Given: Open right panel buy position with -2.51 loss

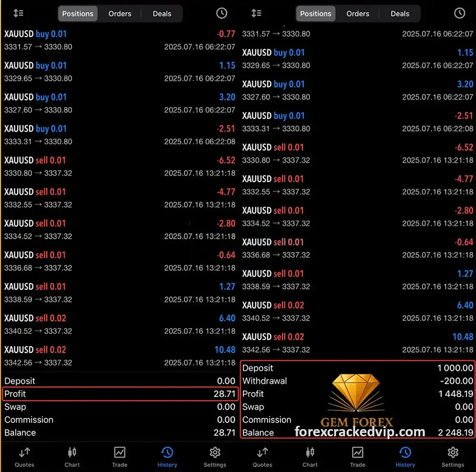Looking at the screenshot, I should (x=357, y=122).
